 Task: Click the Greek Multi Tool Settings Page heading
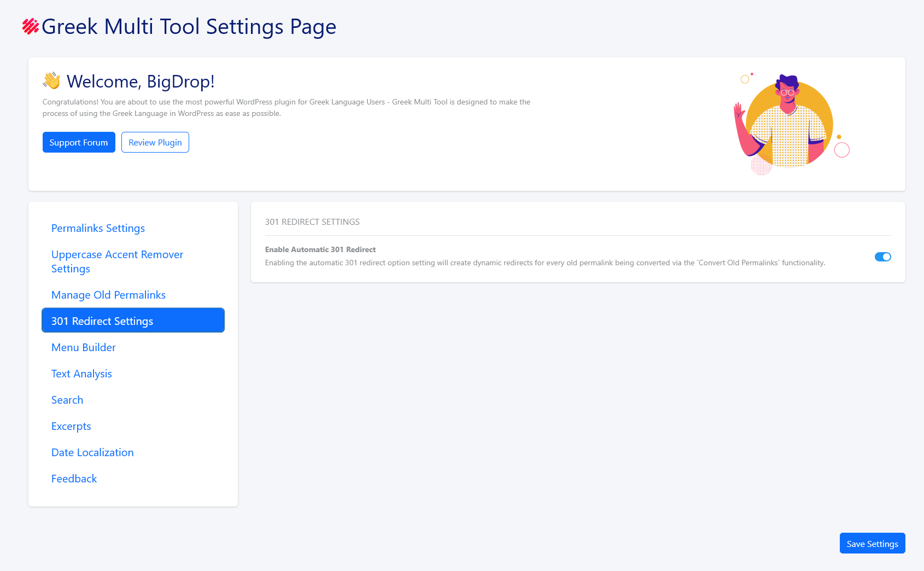[x=189, y=26]
